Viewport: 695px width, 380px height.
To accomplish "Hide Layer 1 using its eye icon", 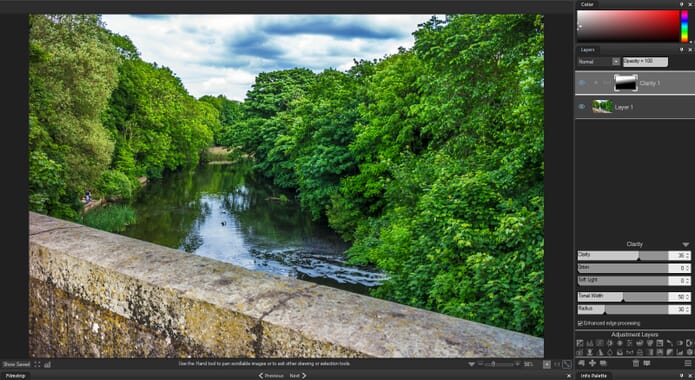I will coord(582,107).
